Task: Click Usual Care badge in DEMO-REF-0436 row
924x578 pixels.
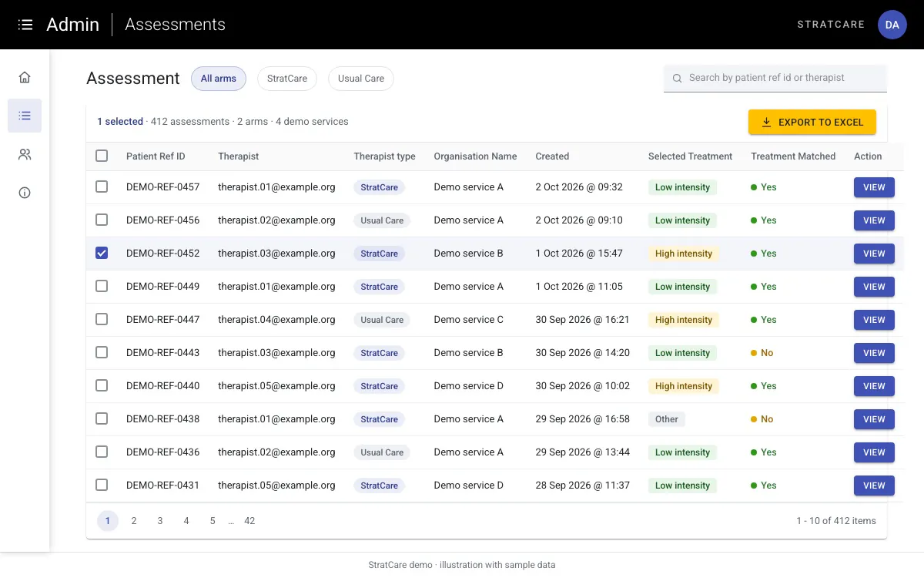Action: click(382, 452)
